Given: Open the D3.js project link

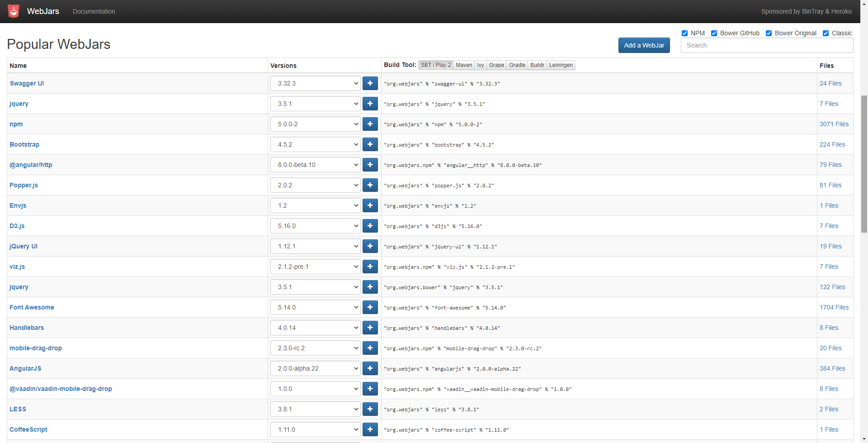Looking at the screenshot, I should pos(17,226).
